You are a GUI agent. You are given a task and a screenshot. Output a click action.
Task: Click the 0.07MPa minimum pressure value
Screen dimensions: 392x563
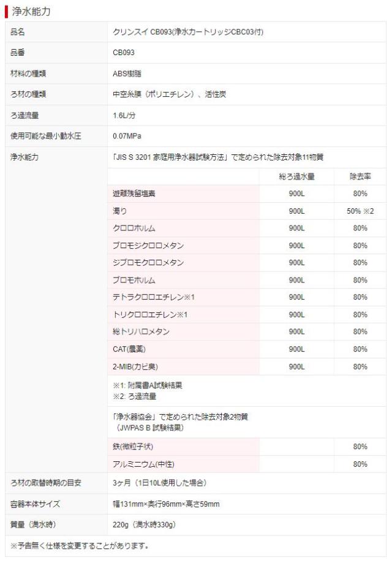tap(127, 136)
